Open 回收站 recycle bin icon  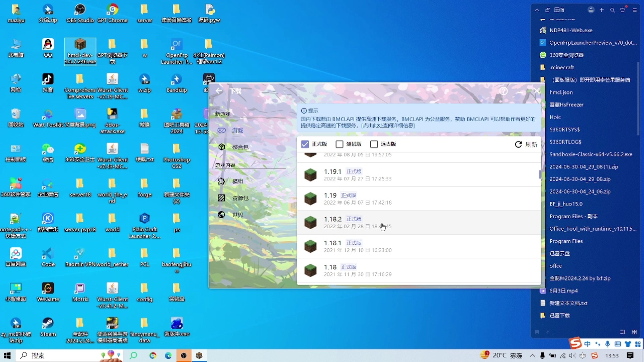[x=16, y=118]
